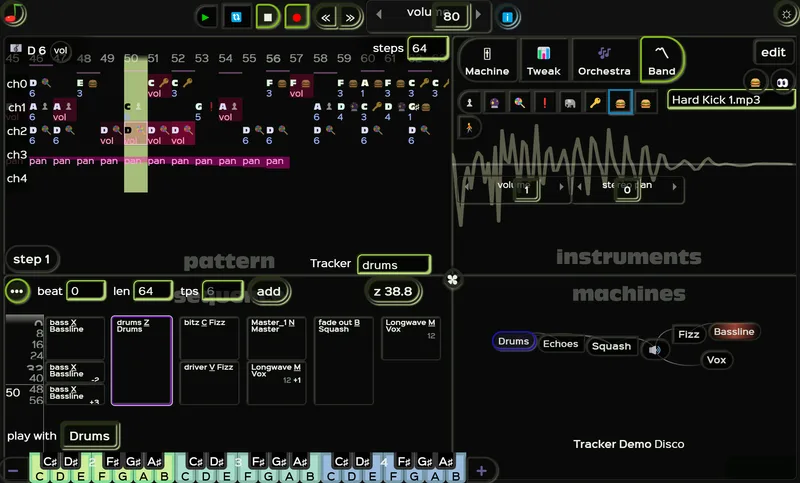Select the chess pawn instrument icon

469,103
